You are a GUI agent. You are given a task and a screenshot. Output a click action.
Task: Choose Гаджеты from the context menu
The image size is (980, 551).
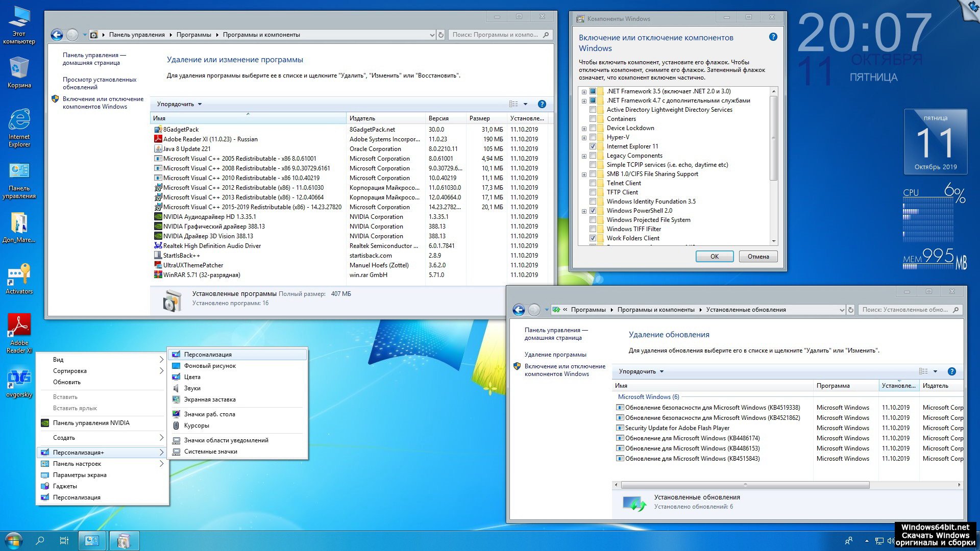65,486
